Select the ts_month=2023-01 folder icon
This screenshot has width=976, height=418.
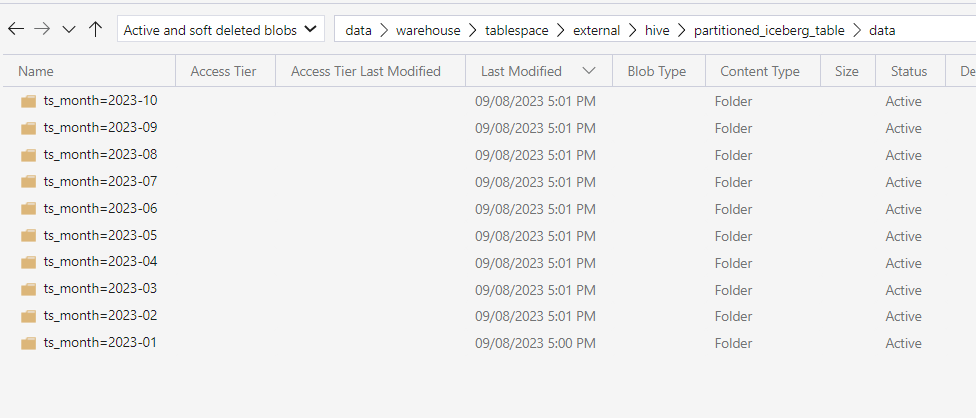point(28,343)
